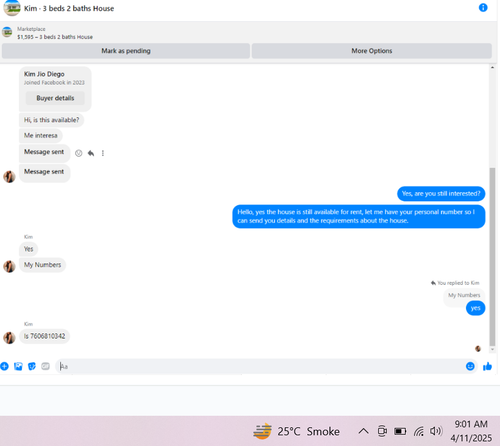View Buyer details
500x446 pixels.
[55, 98]
